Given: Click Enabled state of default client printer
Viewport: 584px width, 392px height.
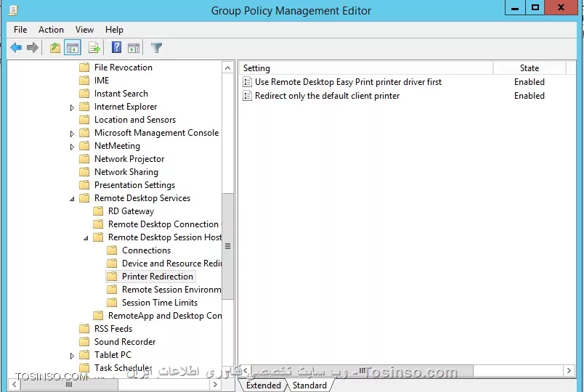Looking at the screenshot, I should click(x=530, y=96).
